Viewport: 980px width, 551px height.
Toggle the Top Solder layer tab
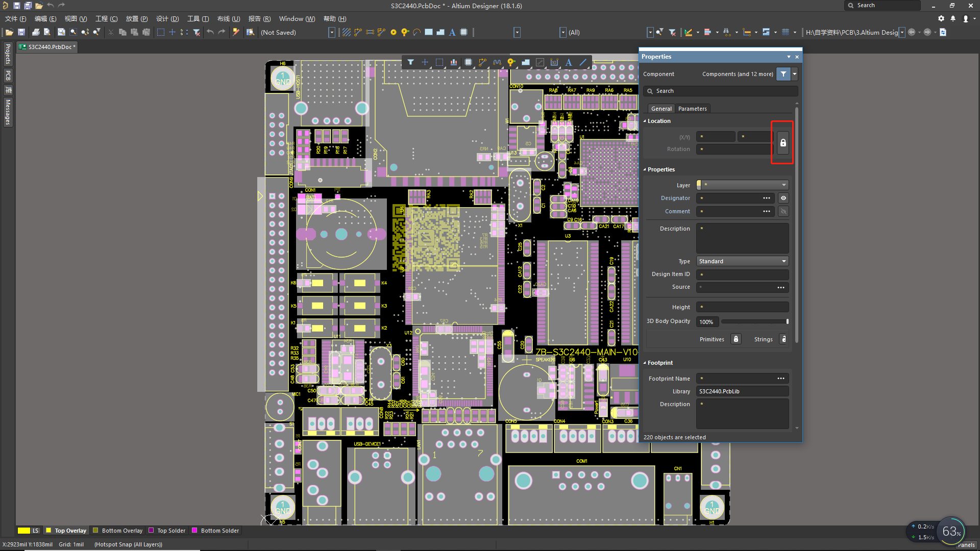coord(167,531)
